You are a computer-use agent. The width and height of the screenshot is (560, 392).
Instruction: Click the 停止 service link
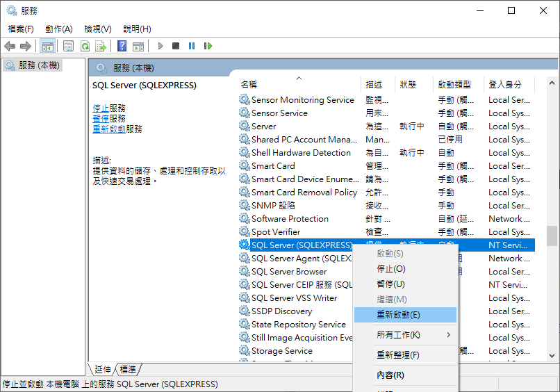[x=101, y=108]
